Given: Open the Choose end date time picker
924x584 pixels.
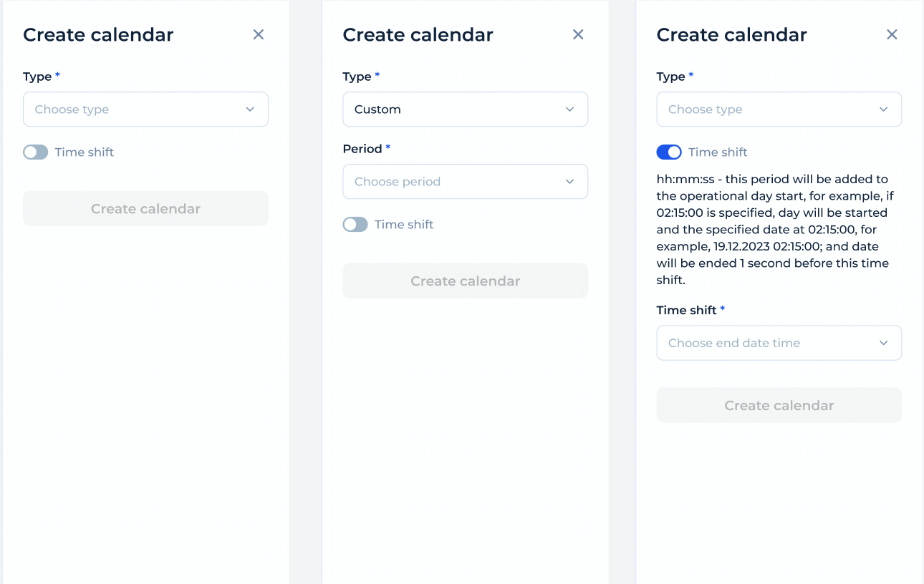Looking at the screenshot, I should tap(779, 343).
